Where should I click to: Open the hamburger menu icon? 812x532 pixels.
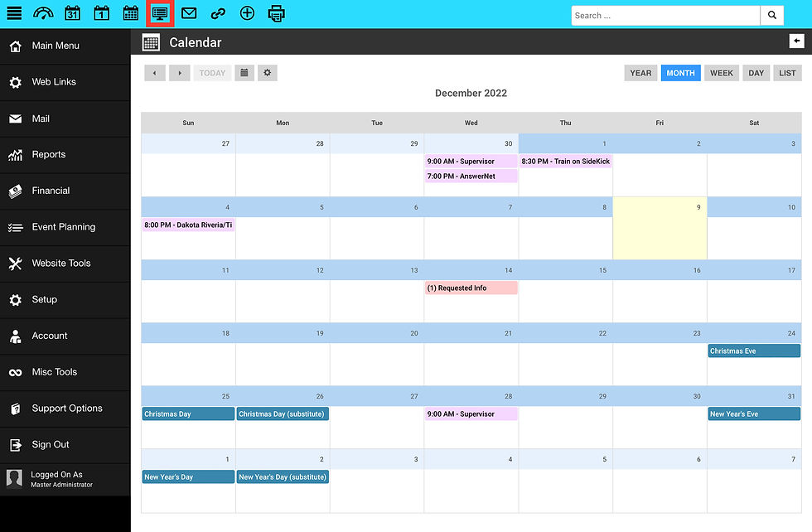(15, 13)
